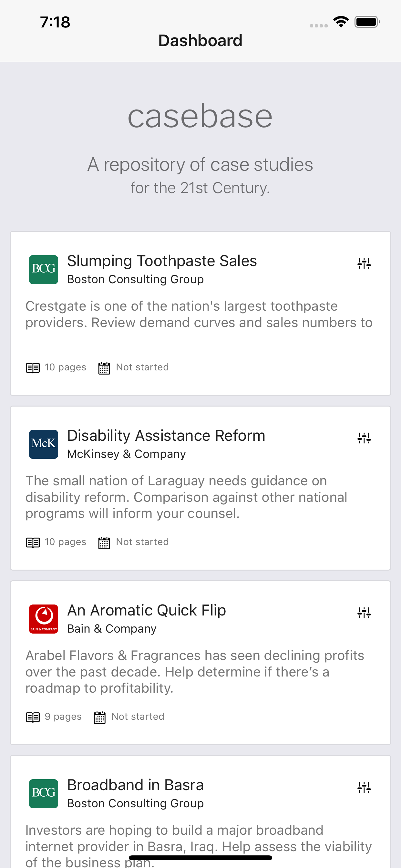Tap the Arabel Flavors & Fragrances description

pos(195,672)
